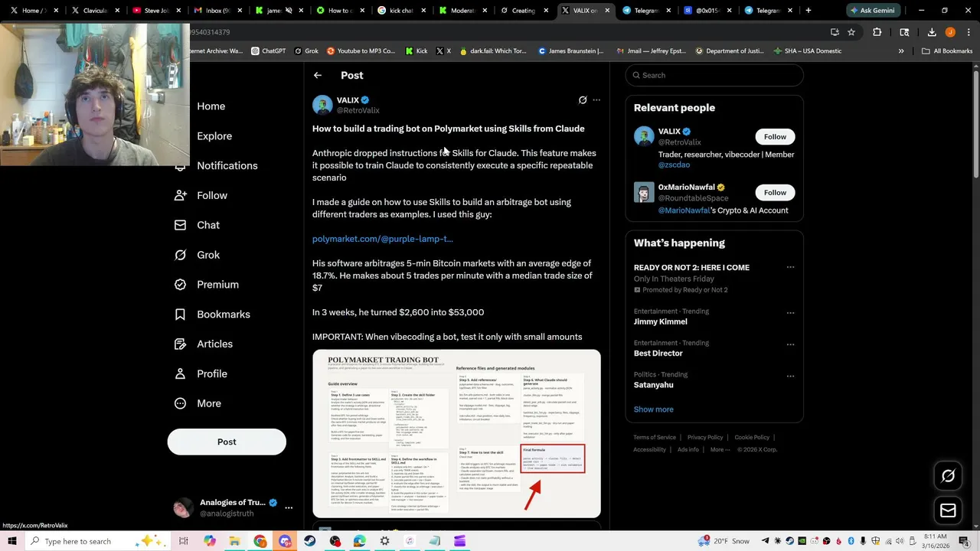The height and width of the screenshot is (551, 980).
Task: Open the Polymarket Trading Bot image
Action: pos(456,434)
